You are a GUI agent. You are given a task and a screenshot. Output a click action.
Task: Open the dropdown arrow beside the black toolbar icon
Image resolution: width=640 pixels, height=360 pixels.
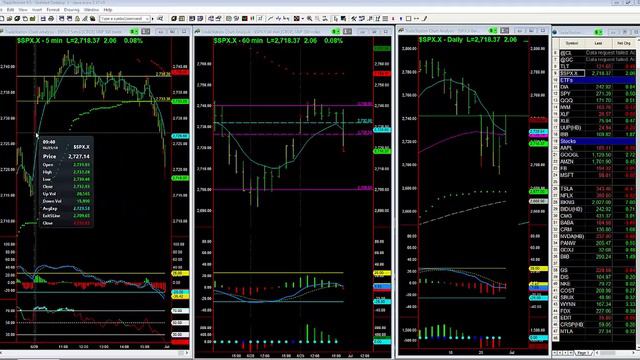click(302, 19)
